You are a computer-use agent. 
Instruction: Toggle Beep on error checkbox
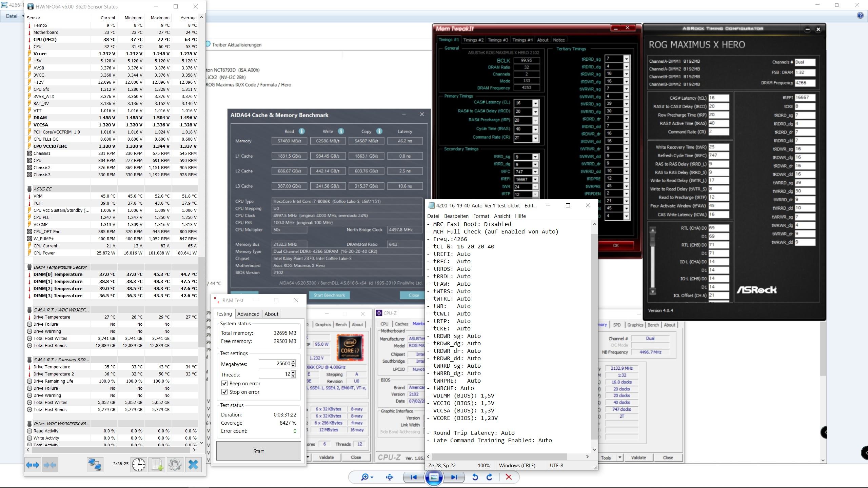coord(224,383)
